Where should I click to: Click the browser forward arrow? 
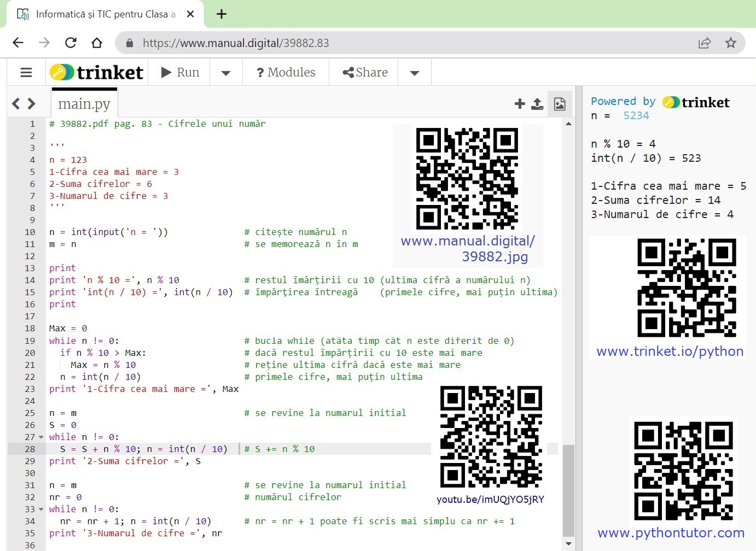pyautogui.click(x=44, y=43)
